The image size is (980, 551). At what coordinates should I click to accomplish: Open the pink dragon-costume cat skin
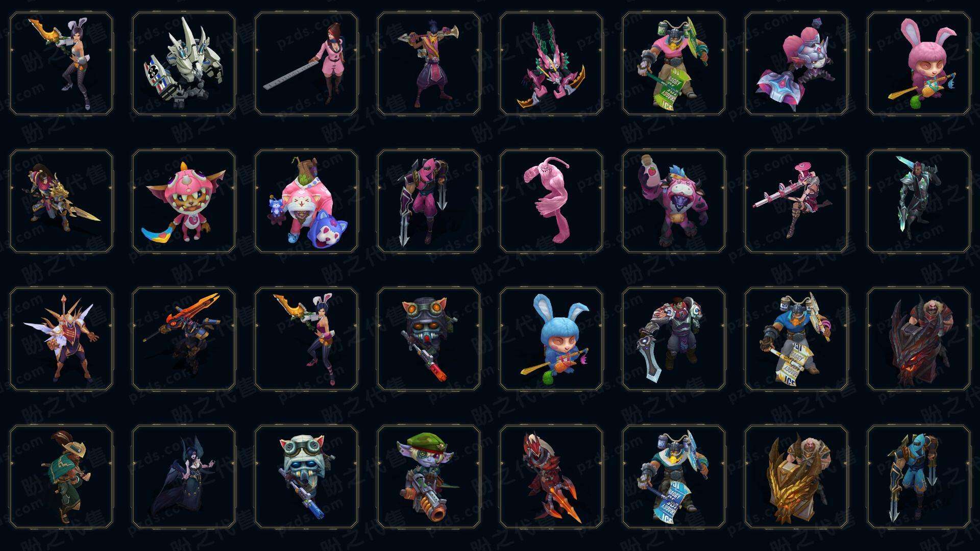click(x=184, y=201)
